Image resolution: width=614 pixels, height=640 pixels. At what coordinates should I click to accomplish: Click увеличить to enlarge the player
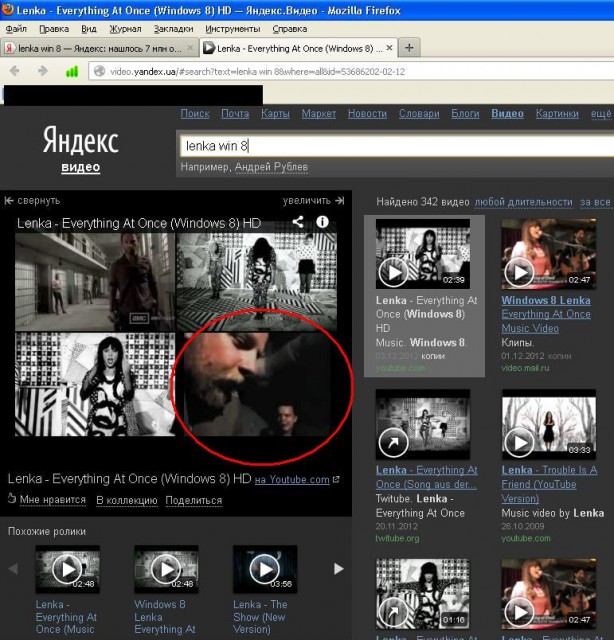point(314,200)
